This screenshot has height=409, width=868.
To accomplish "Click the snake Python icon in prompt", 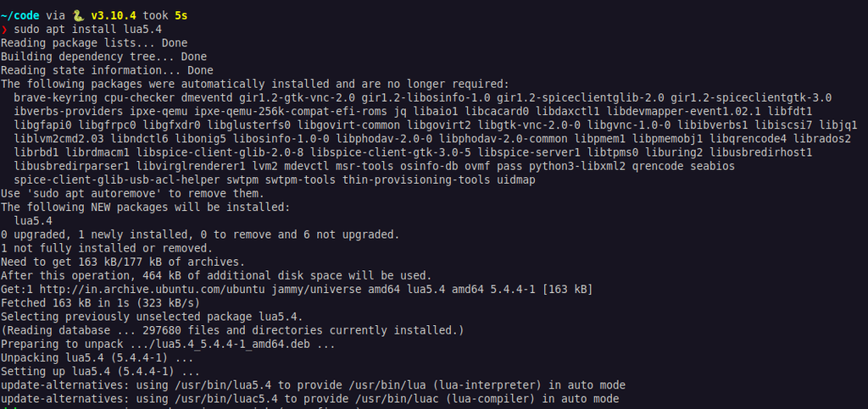I will (x=78, y=15).
